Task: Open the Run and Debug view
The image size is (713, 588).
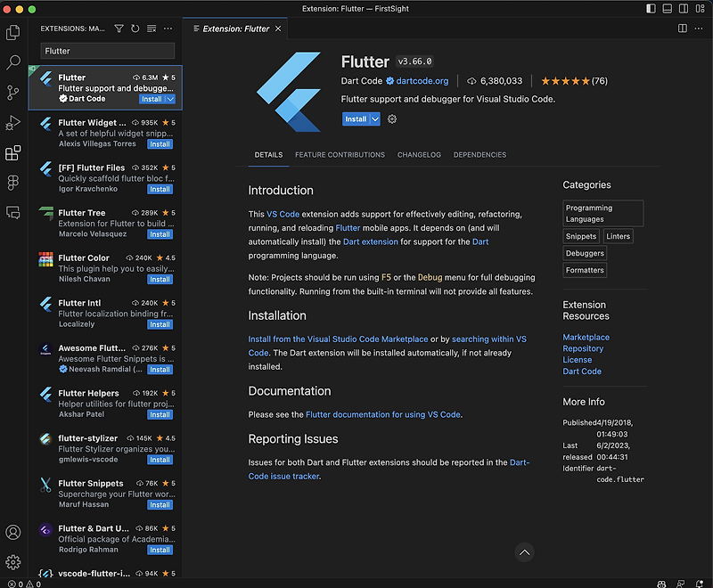Action: (12, 122)
